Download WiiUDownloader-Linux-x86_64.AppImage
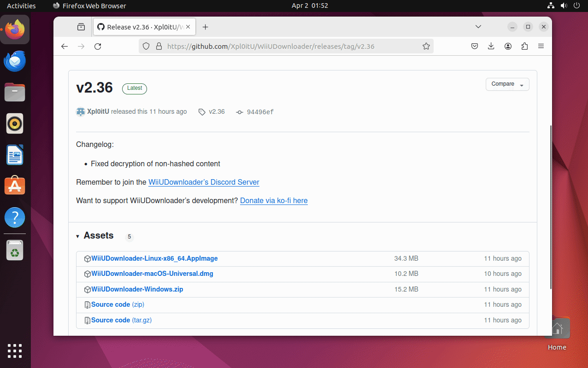Viewport: 588px width, 368px height. [x=154, y=258]
